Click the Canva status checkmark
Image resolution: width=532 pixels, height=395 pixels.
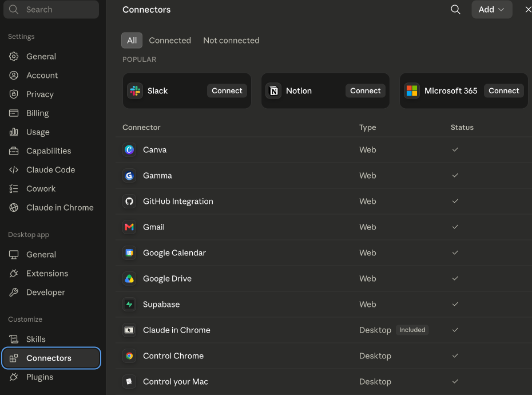coord(455,149)
